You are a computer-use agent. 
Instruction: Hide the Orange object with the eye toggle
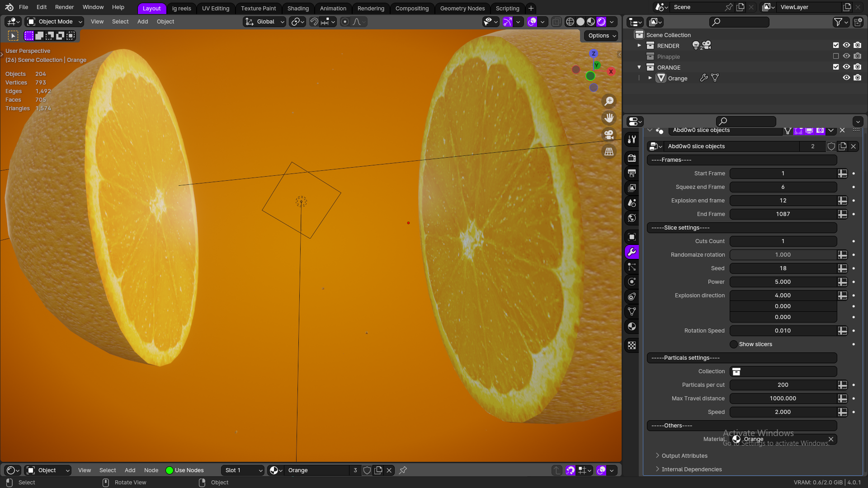(x=846, y=78)
